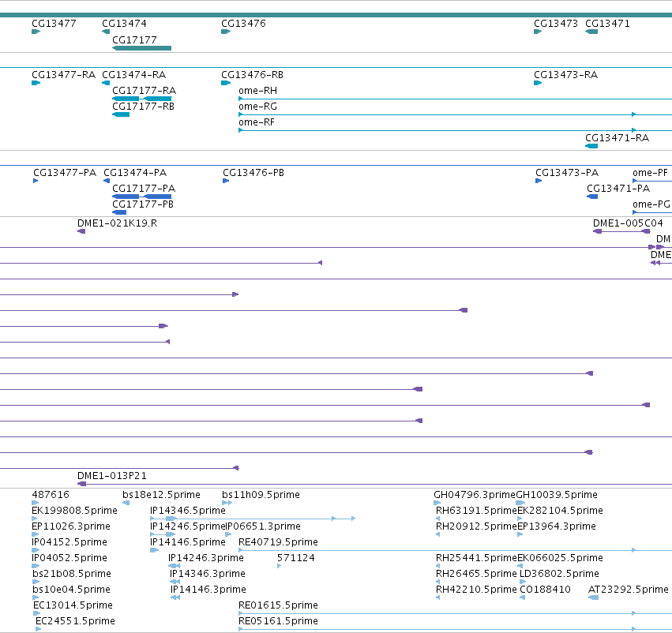Select the "DME1-013P21" BAC label
The height and width of the screenshot is (633, 672).
pos(112,476)
